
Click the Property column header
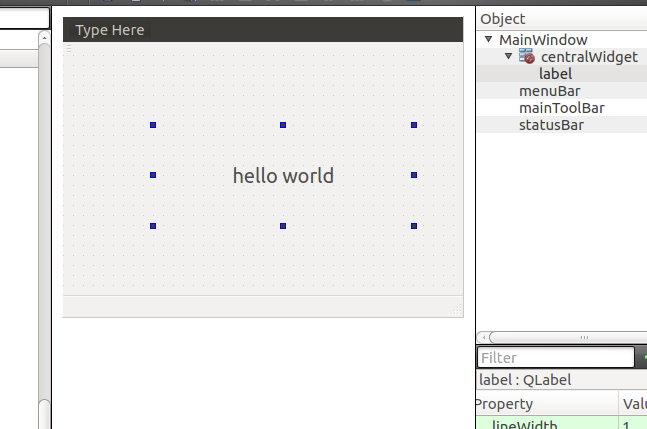pos(504,404)
